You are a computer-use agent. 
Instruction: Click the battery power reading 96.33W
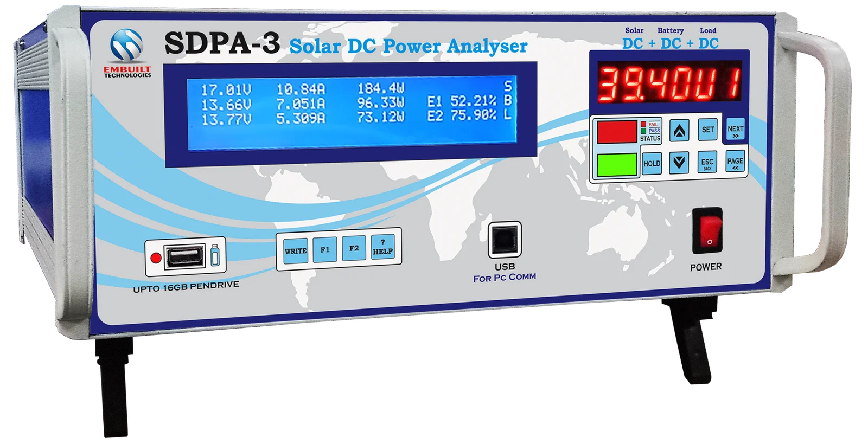380,102
